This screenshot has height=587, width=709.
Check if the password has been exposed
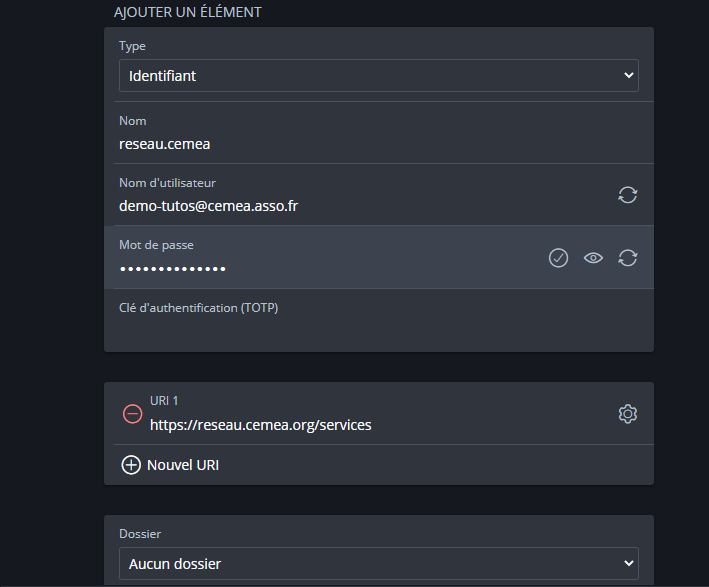tap(558, 258)
